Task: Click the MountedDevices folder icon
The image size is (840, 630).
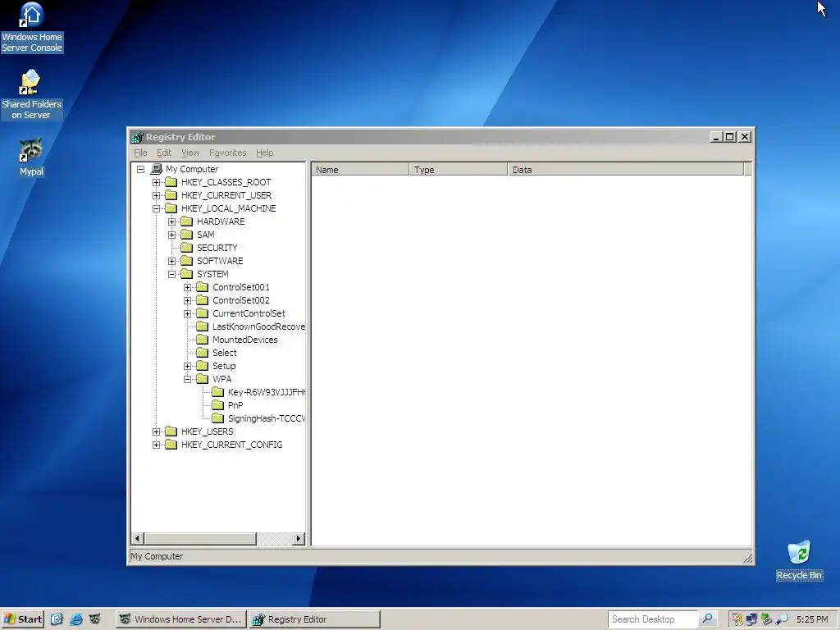Action: [202, 340]
